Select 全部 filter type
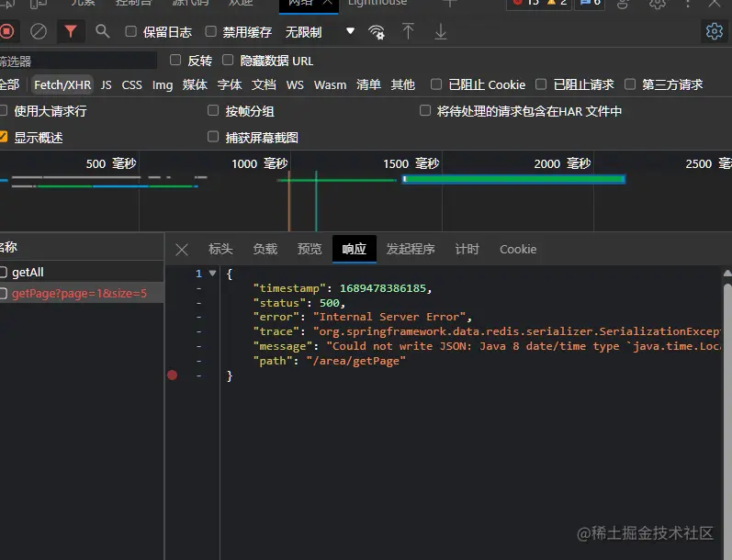Screen dimensions: 732x560 coord(9,85)
